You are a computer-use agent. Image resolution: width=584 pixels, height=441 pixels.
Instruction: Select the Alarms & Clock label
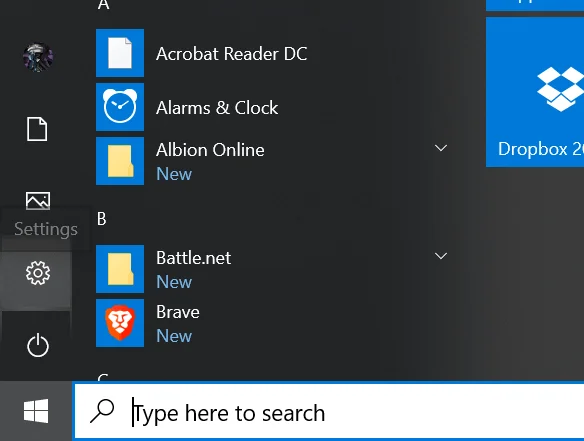coord(217,108)
